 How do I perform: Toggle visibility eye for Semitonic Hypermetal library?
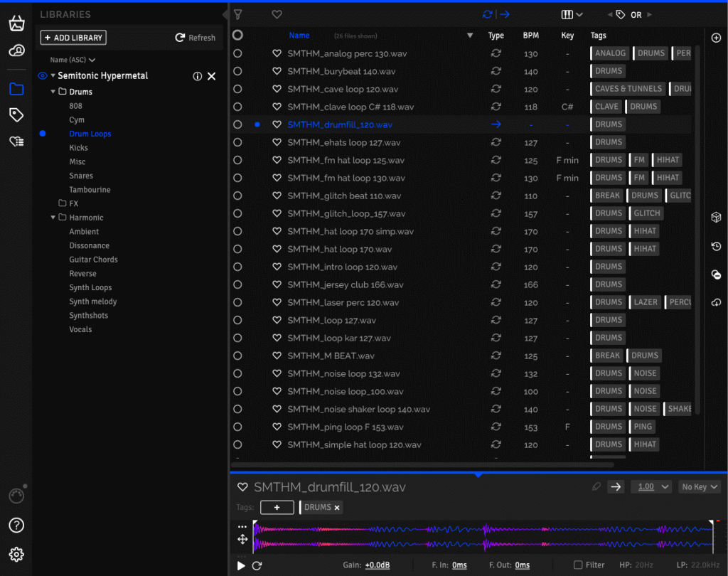pos(42,76)
